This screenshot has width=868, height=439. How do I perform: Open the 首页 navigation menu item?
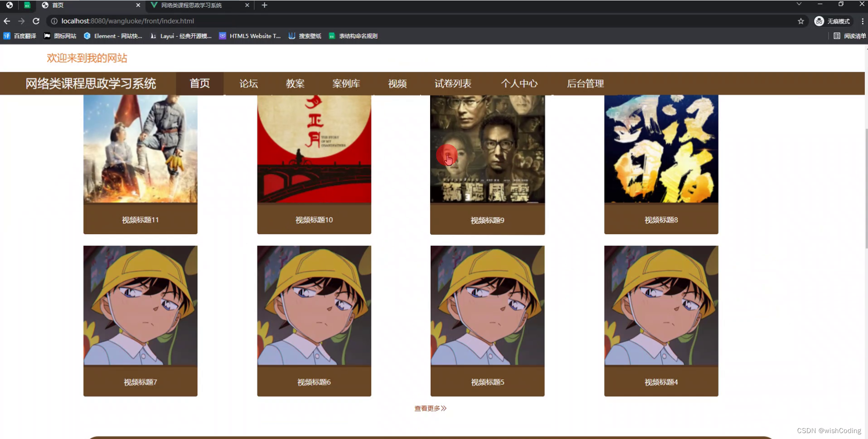pyautogui.click(x=200, y=84)
